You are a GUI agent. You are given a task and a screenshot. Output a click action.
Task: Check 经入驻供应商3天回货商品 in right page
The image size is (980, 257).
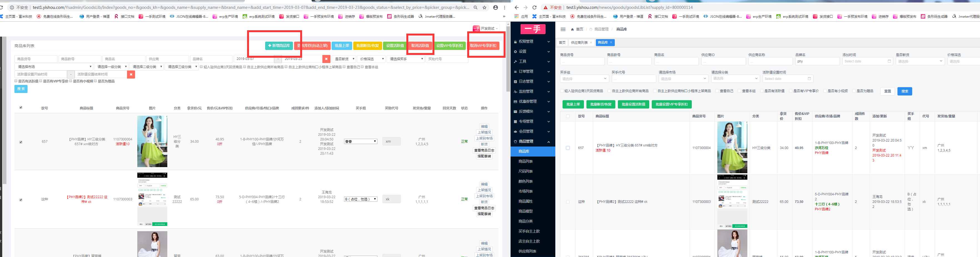click(x=562, y=91)
